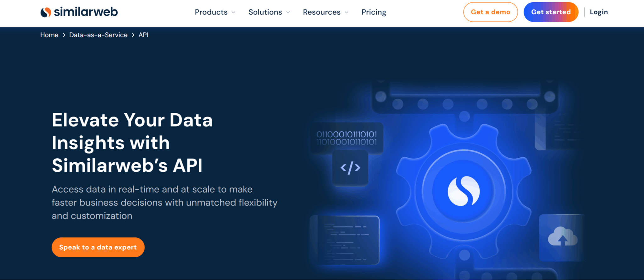Open the Resources menu
This screenshot has width=644, height=280.
click(322, 12)
